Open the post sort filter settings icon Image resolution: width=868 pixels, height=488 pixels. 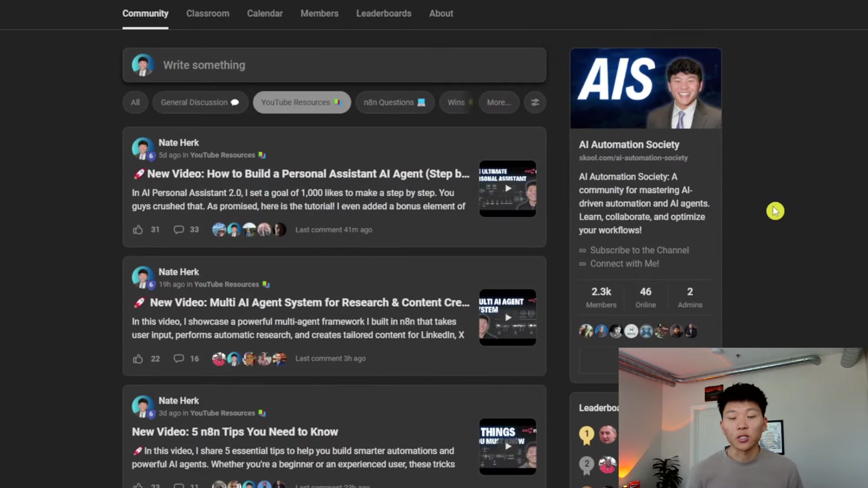535,102
